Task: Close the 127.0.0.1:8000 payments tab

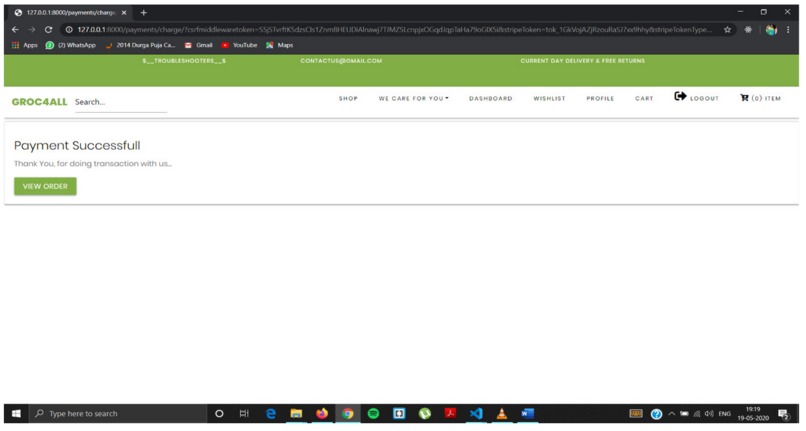Action: click(124, 12)
